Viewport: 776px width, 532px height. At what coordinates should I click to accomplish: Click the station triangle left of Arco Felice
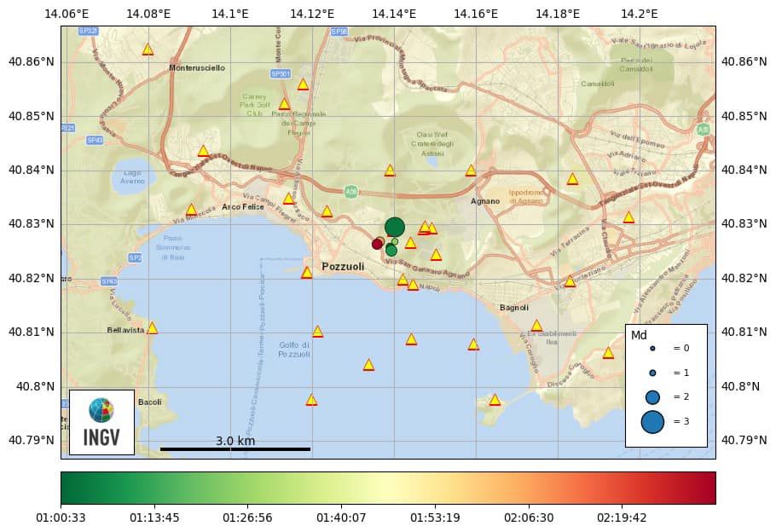coord(191,210)
